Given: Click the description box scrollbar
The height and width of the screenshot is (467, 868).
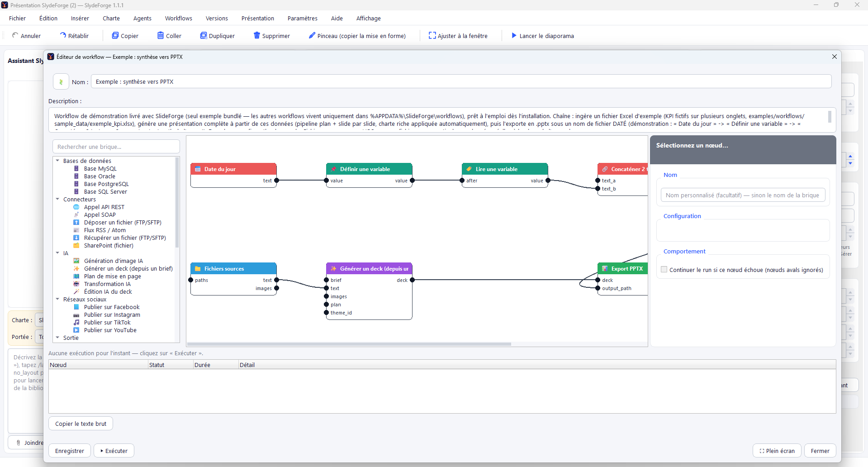Looking at the screenshot, I should coord(830,117).
